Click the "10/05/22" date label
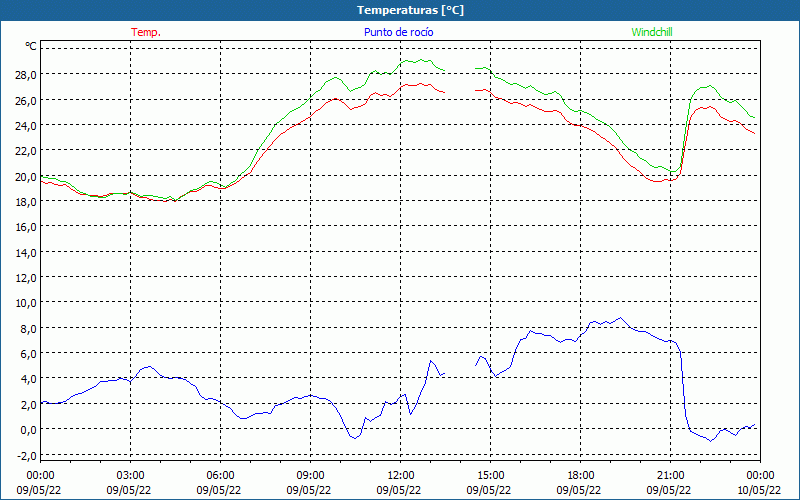This screenshot has height=500, width=800. 759,490
